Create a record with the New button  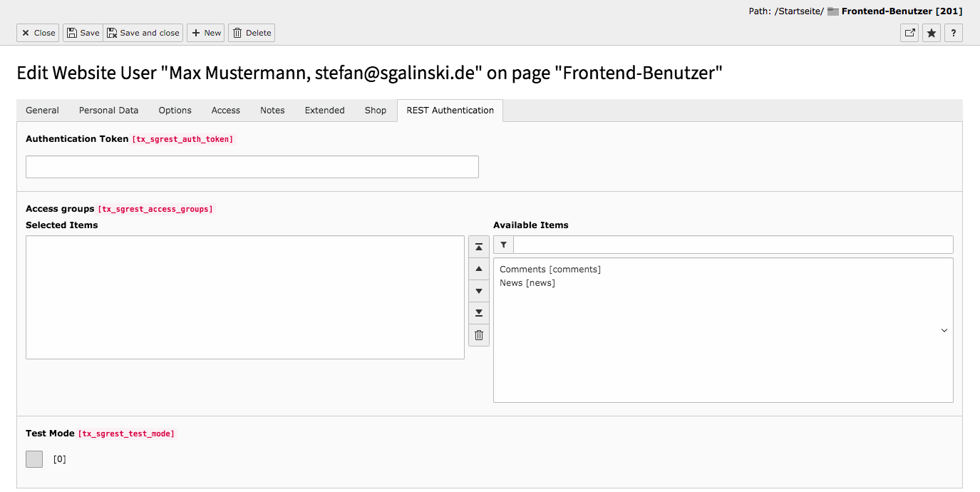(205, 33)
